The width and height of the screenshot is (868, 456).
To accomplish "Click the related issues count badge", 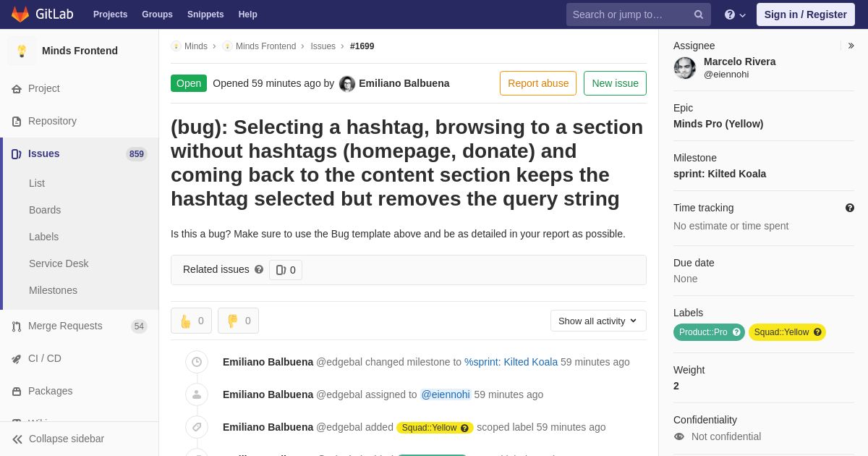I will (286, 270).
